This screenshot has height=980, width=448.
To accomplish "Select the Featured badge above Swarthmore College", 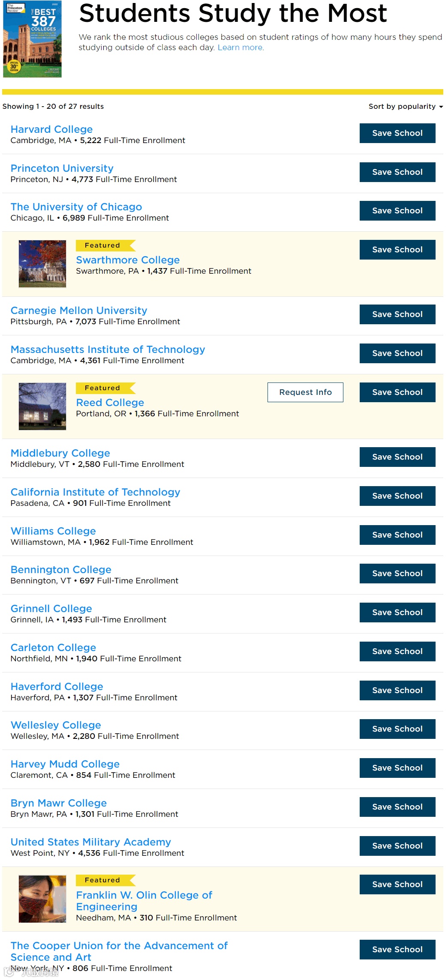I will coord(105,245).
